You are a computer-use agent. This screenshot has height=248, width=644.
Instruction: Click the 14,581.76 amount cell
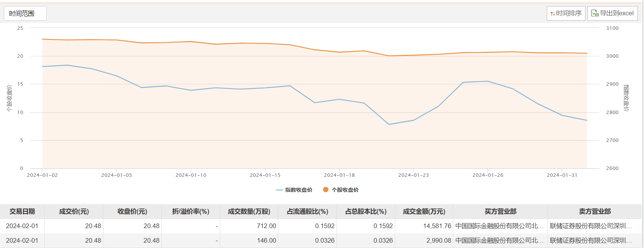(424, 226)
